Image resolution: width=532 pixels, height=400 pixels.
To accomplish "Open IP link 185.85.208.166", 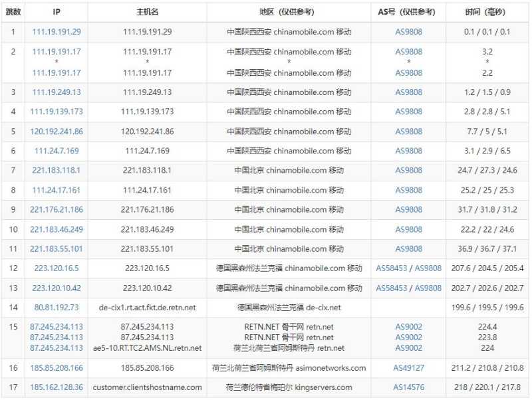I will coord(57,368).
